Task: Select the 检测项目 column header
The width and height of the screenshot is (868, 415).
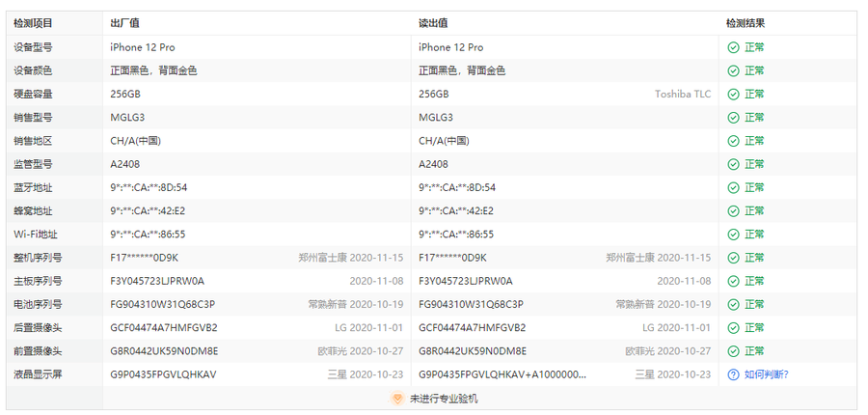Action: pyautogui.click(x=33, y=23)
